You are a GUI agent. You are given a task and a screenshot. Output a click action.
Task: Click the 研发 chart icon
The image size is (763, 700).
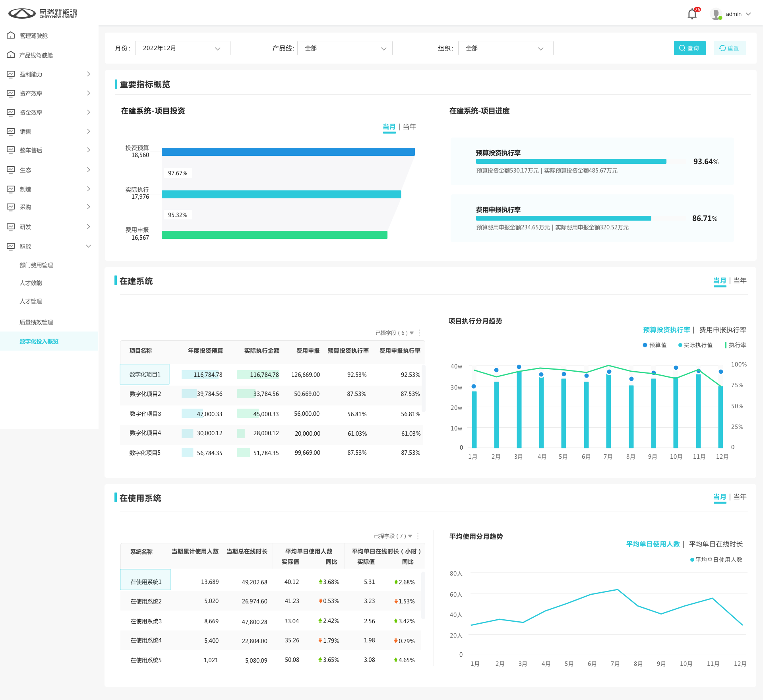11,227
